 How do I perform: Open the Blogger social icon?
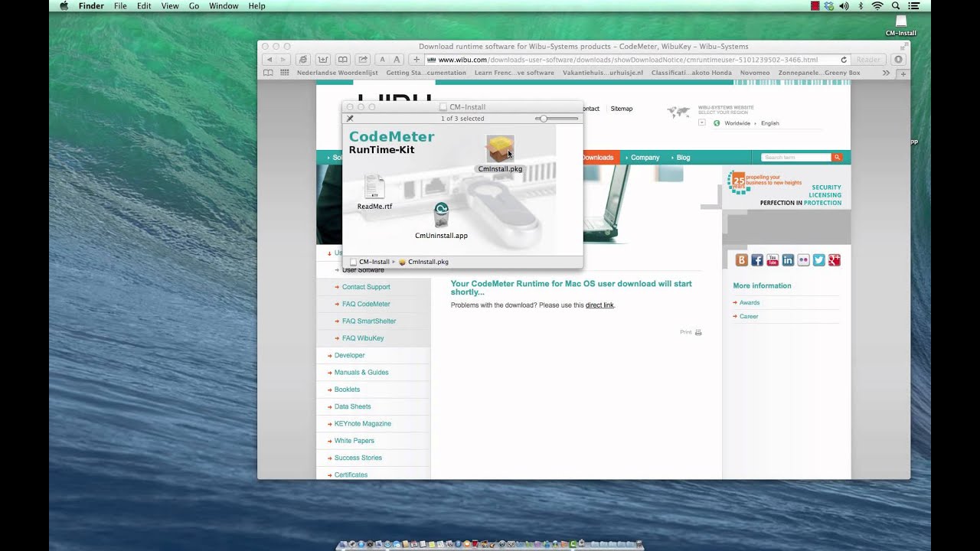coord(741,260)
